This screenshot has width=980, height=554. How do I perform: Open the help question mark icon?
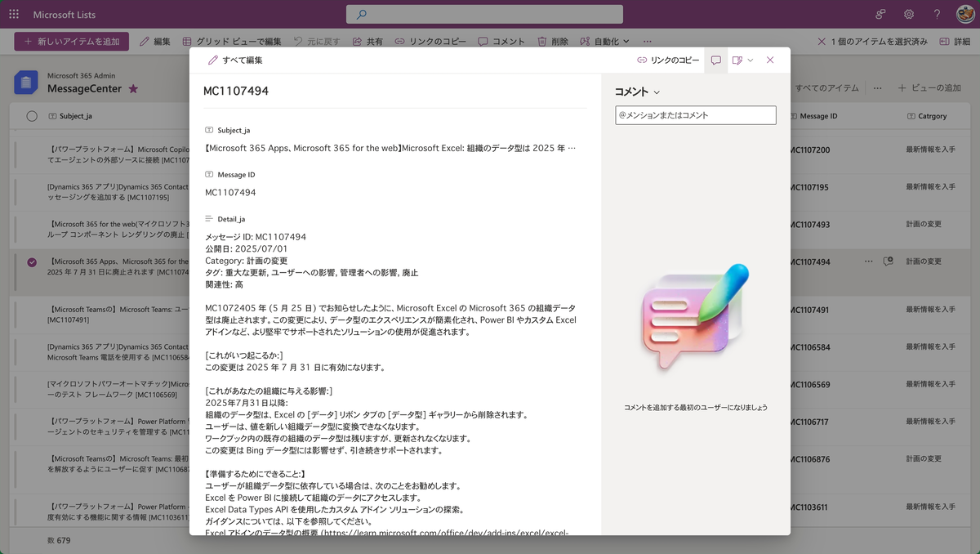[x=937, y=14]
